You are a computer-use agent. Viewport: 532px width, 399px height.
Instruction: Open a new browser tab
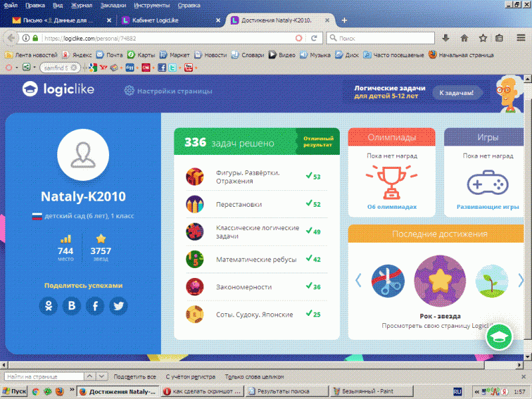pos(344,21)
